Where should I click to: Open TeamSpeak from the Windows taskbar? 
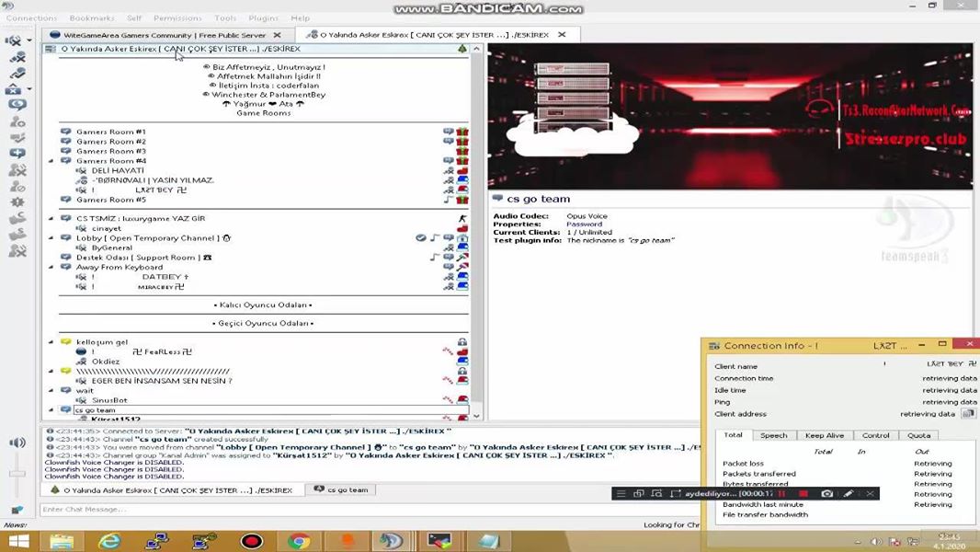391,541
